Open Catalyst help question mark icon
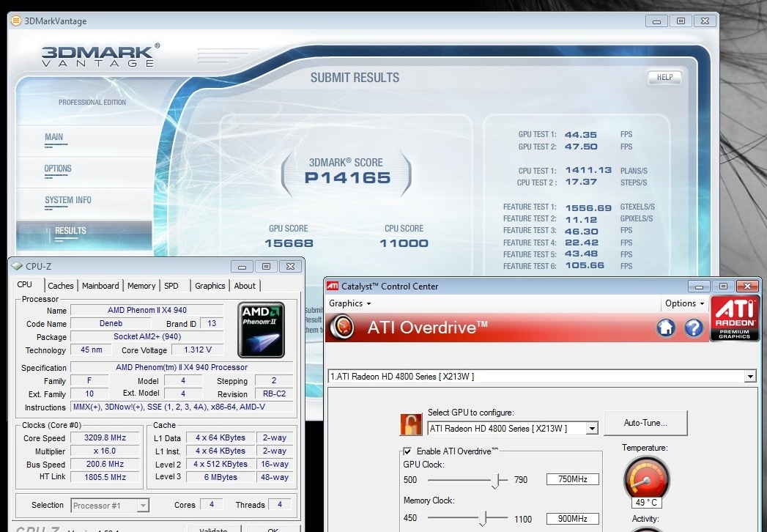 (694, 328)
